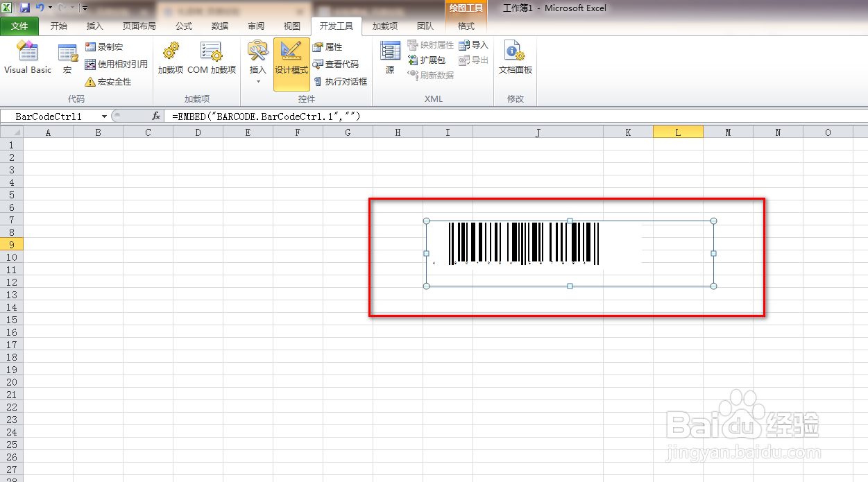
Task: Switch to the 视图 tab
Action: point(292,26)
